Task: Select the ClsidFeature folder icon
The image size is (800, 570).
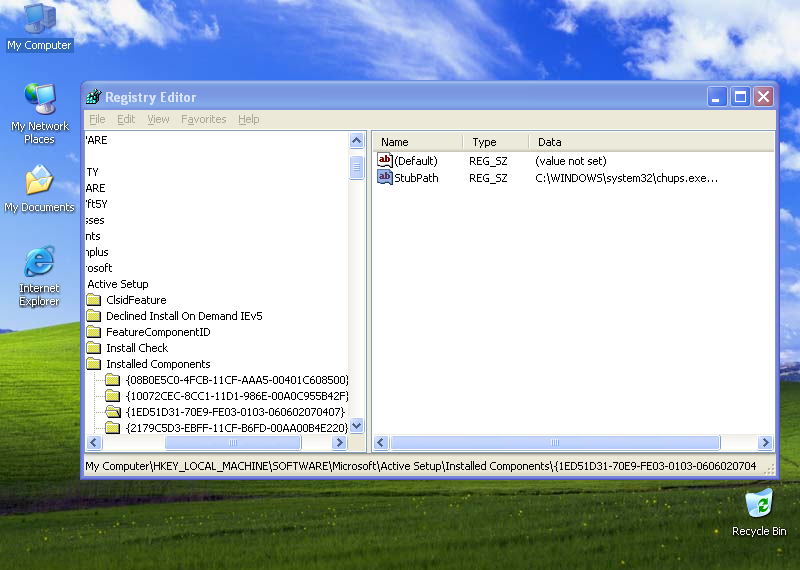Action: pyautogui.click(x=94, y=300)
